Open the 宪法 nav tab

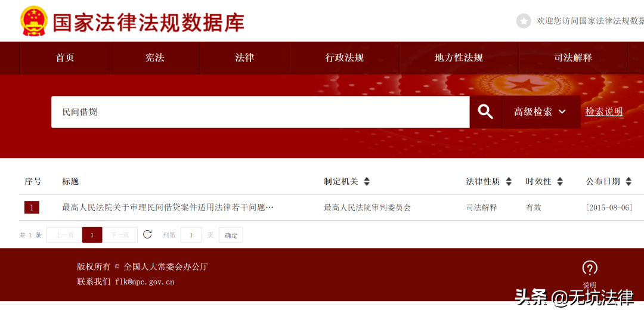pos(155,58)
